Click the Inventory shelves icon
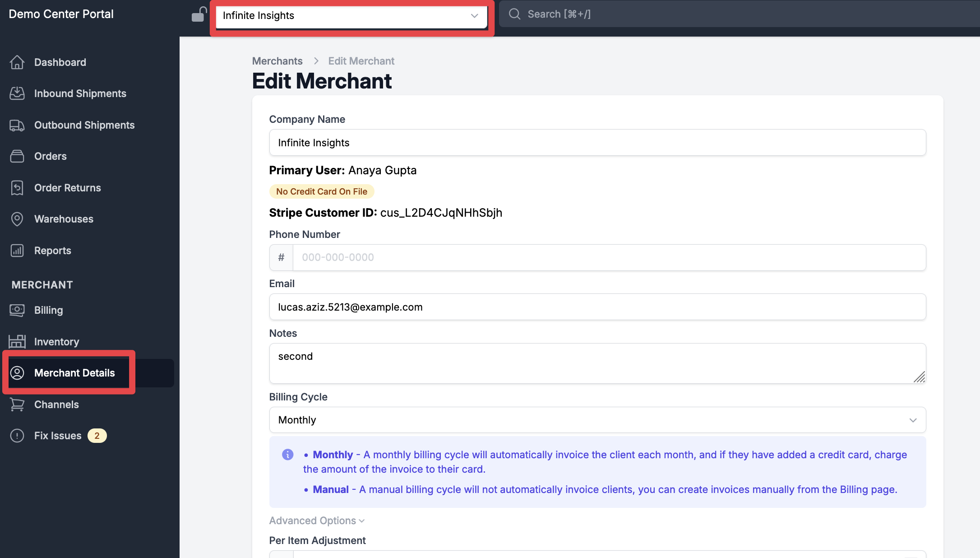980x558 pixels. click(17, 342)
